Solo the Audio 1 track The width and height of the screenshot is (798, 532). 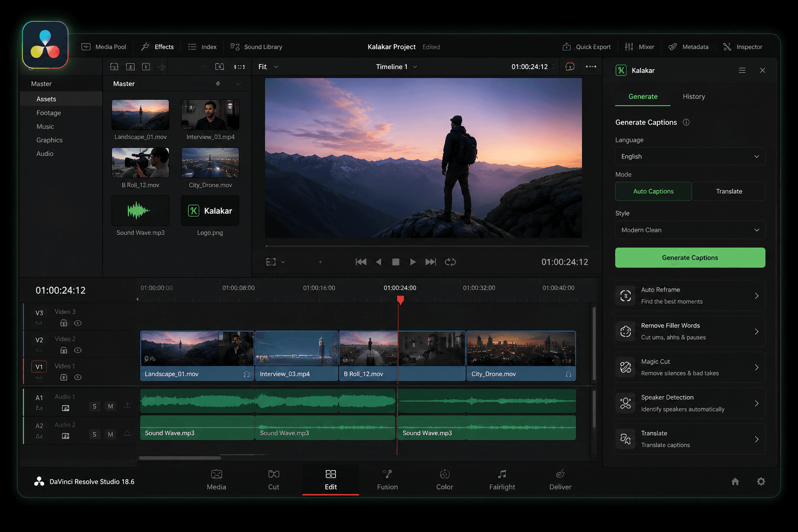pyautogui.click(x=95, y=406)
